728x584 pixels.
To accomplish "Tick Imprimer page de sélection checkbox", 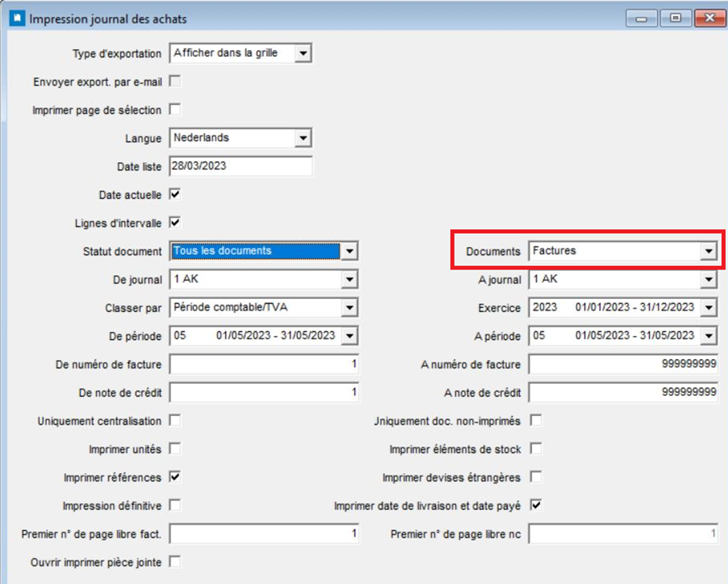I will tap(175, 110).
